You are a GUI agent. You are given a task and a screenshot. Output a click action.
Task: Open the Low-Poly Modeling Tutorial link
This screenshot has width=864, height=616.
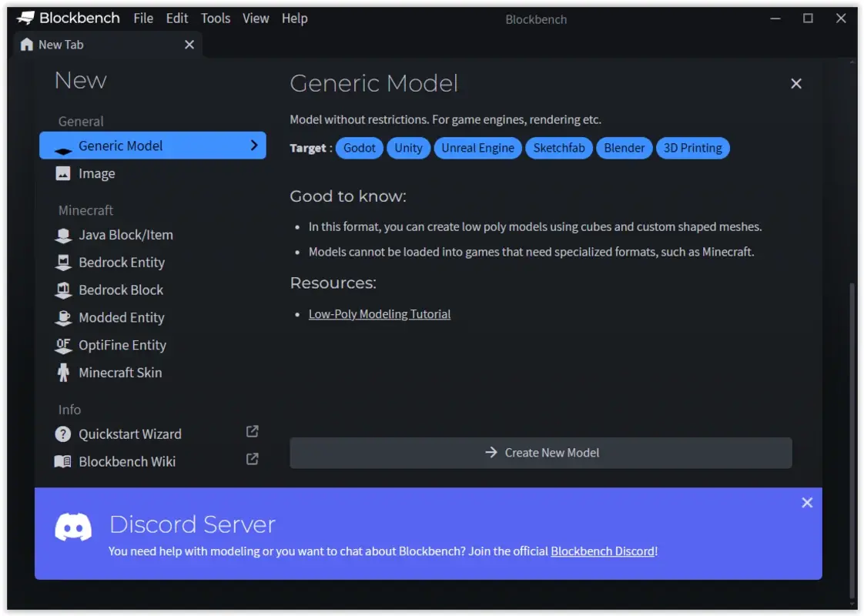[x=380, y=313]
